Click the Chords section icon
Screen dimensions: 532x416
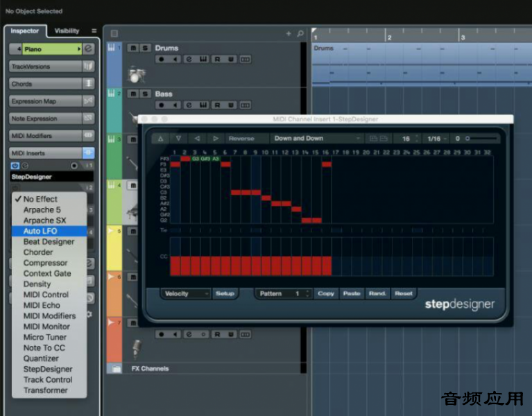pos(89,83)
